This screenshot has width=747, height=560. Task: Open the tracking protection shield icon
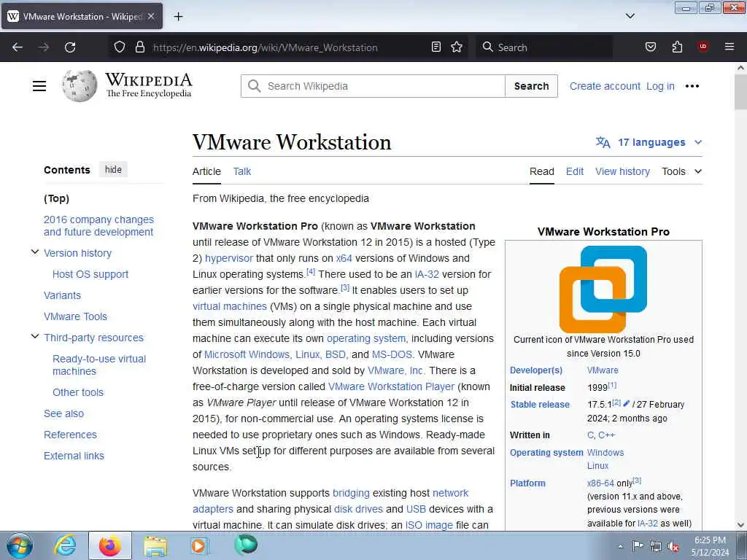coord(120,47)
